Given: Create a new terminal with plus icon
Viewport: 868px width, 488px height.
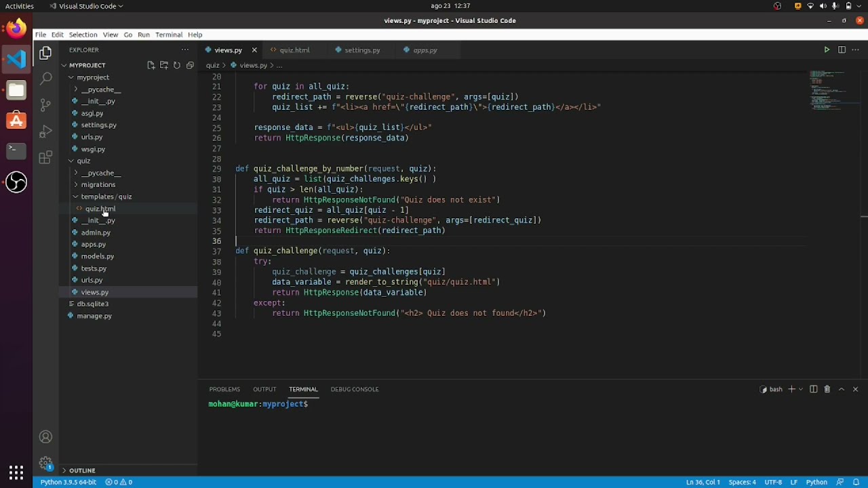Looking at the screenshot, I should [791, 389].
